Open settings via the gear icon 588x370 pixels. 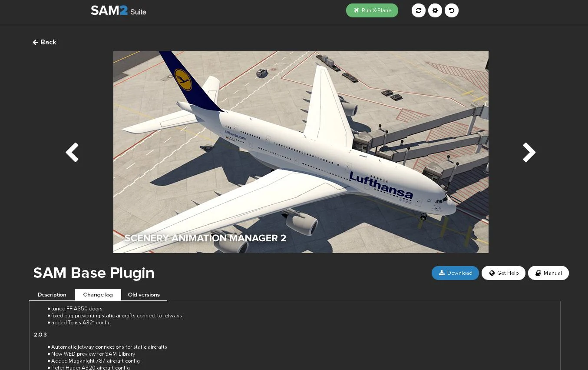pyautogui.click(x=435, y=10)
